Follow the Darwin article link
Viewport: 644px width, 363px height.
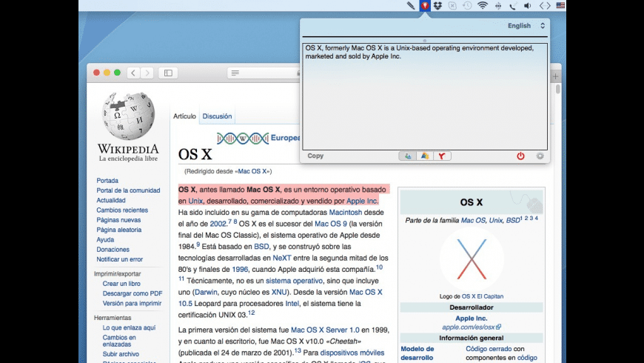206,293
